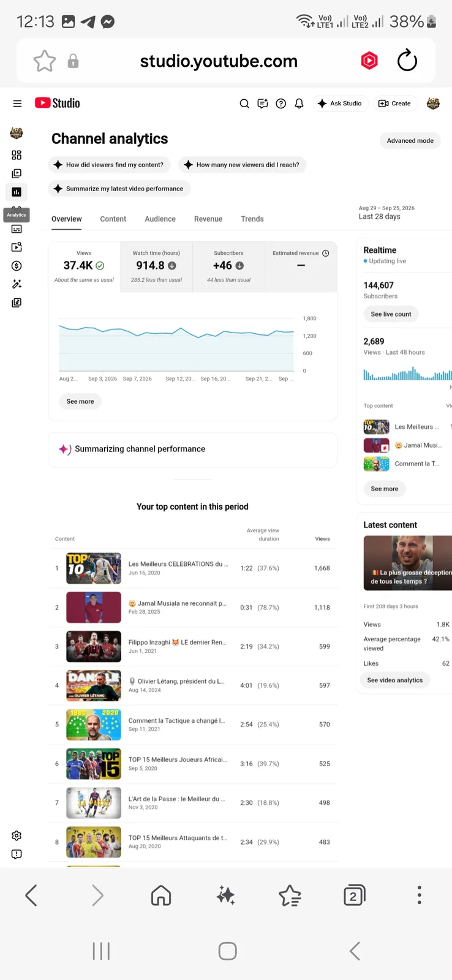Click the Ask Studio button
Viewport: 452px width, 980px height.
tap(340, 104)
